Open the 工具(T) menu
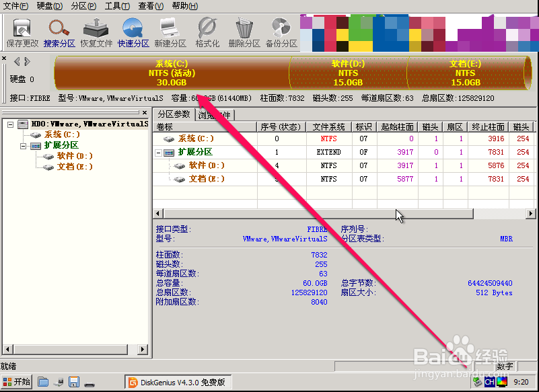The image size is (539, 392). [117, 6]
